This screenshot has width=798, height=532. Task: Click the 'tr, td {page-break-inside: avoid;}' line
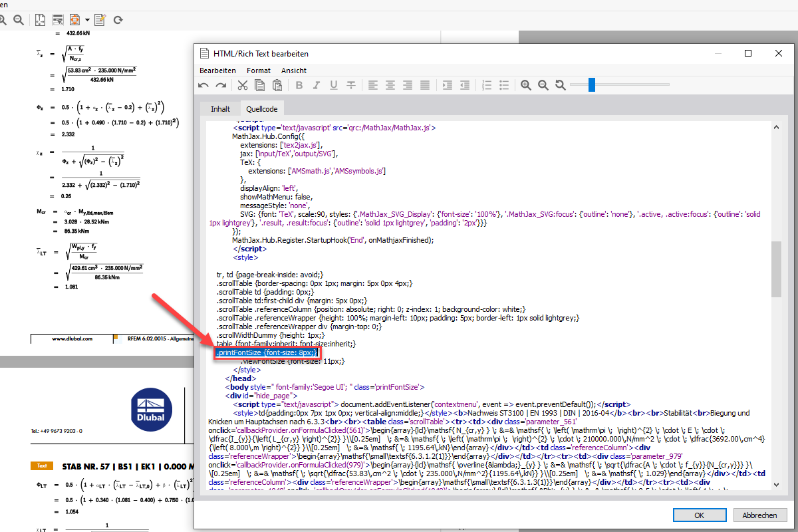tap(270, 275)
